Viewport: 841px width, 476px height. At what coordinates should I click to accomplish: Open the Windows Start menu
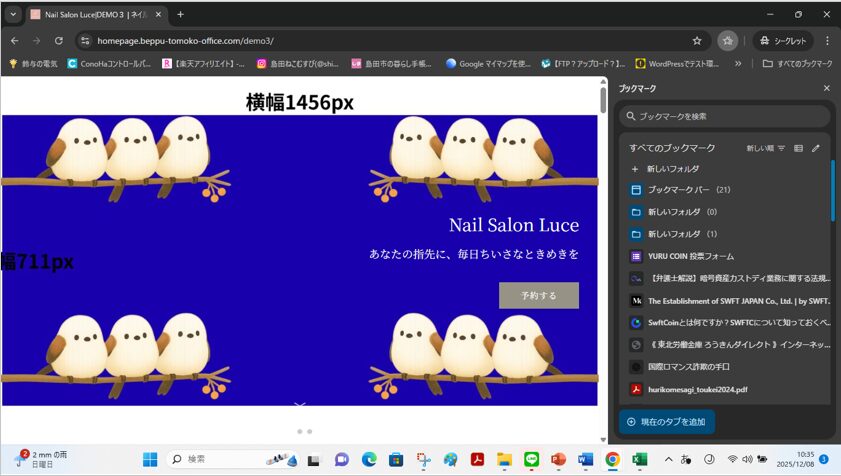coord(150,459)
